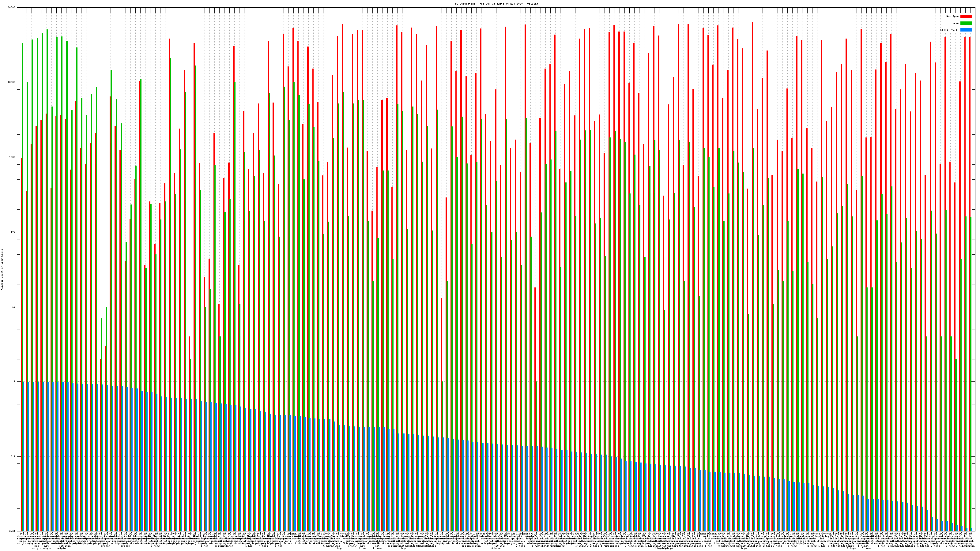Click the leftmost blue score bar
Screen dimensions: 980x551
point(24,456)
